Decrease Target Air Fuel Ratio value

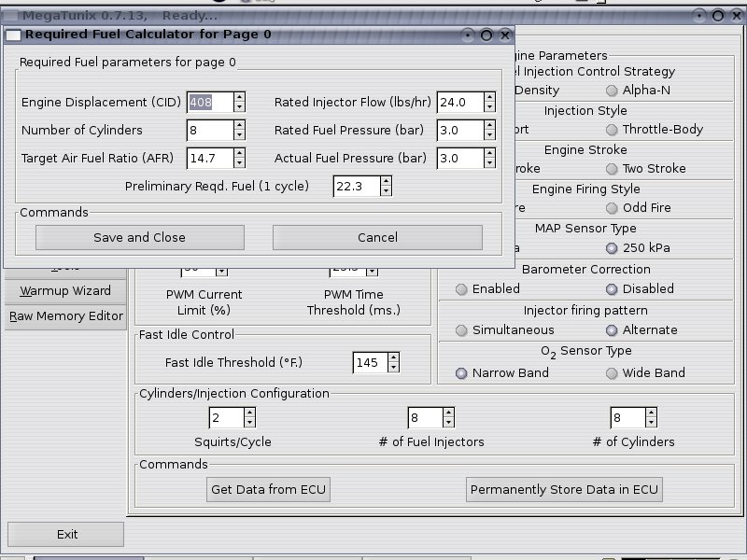point(240,163)
